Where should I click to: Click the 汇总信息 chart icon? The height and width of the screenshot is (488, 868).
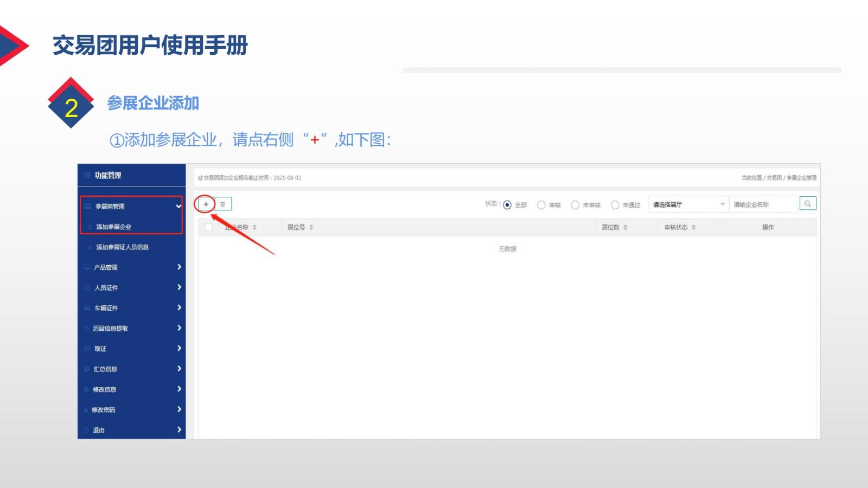point(87,369)
